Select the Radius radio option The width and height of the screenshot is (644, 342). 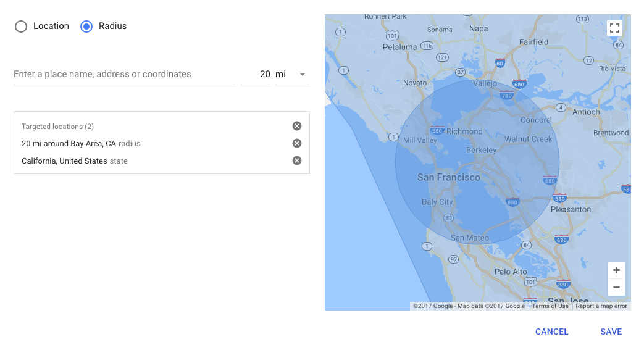coord(87,27)
